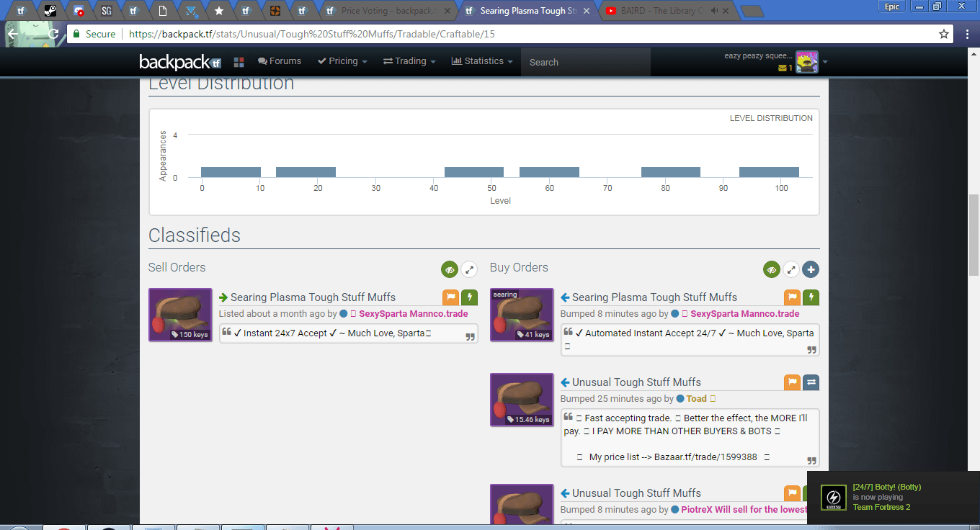Click lightning instant-trade on the sell listing

click(469, 297)
